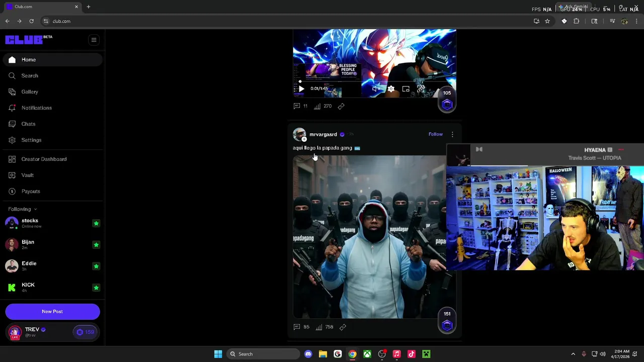Copy link of the video post
Viewport: 644px width, 362px height.
(x=341, y=106)
